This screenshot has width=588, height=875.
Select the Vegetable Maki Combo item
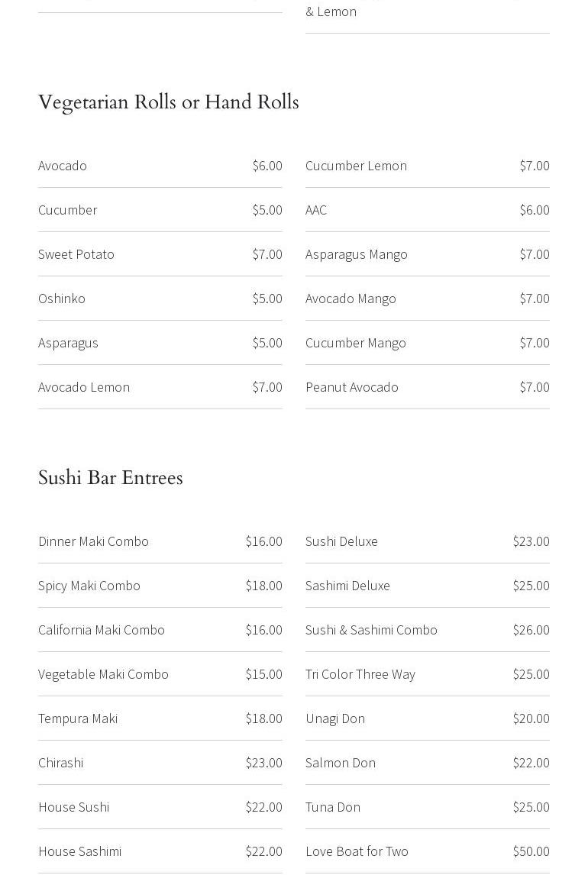pyautogui.click(x=103, y=674)
